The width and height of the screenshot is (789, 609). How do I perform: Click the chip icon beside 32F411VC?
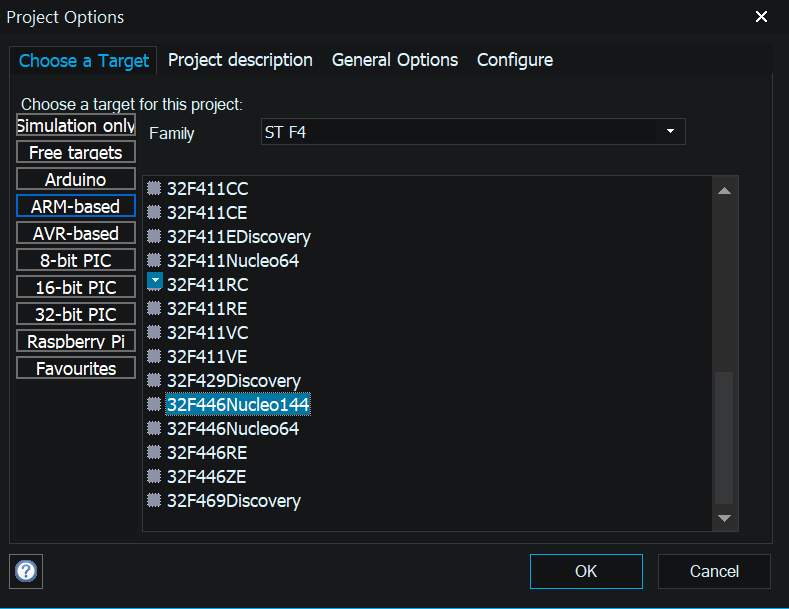click(154, 332)
